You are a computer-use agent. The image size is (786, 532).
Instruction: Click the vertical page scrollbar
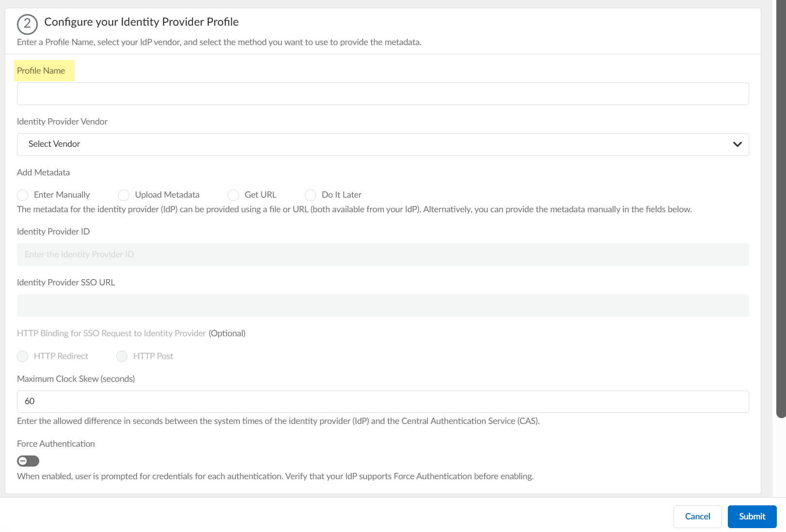click(x=781, y=208)
